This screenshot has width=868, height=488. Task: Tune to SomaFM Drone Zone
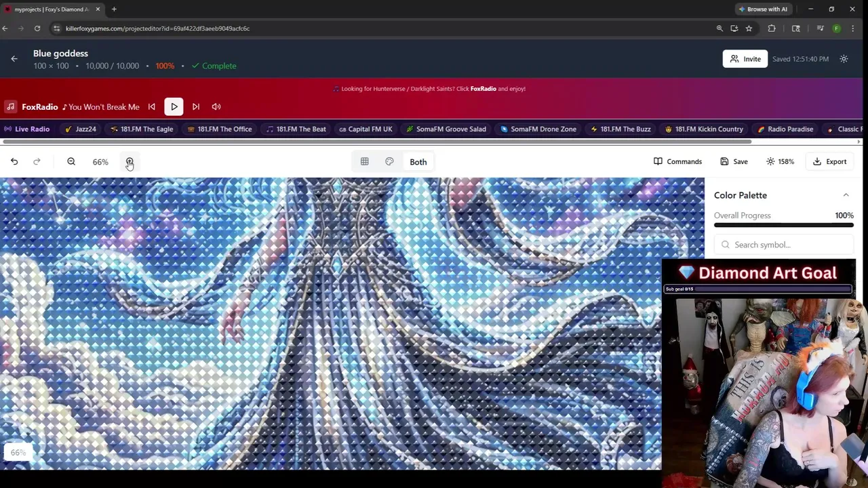point(538,129)
